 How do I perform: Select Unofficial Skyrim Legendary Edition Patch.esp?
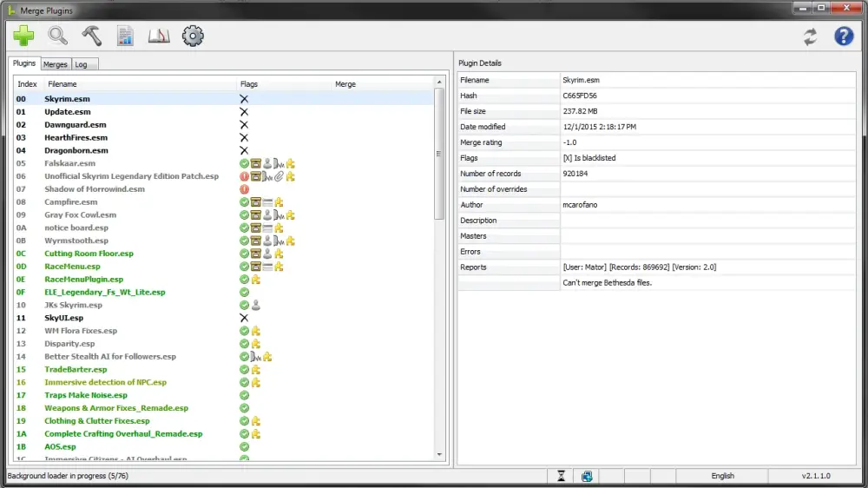point(132,176)
